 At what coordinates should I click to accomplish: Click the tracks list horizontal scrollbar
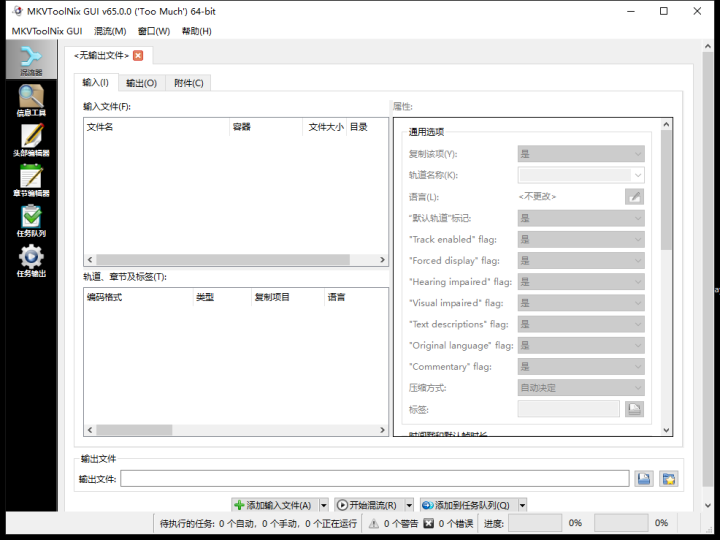click(134, 430)
